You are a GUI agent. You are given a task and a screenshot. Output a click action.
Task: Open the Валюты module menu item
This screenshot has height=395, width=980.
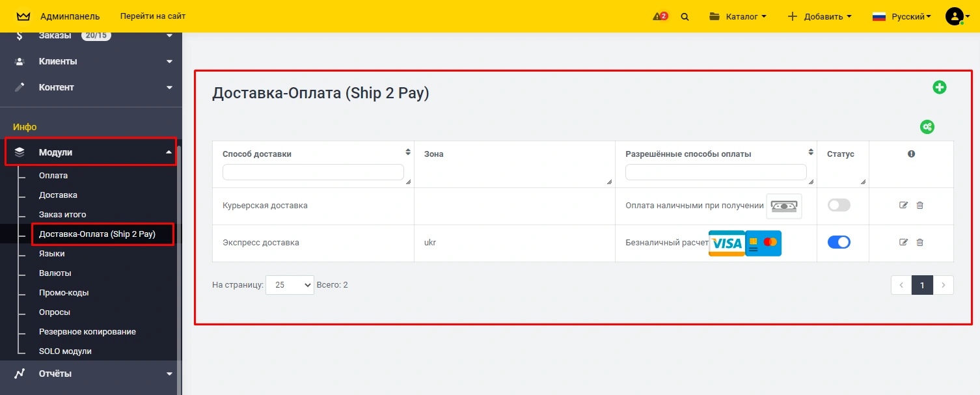tap(55, 273)
